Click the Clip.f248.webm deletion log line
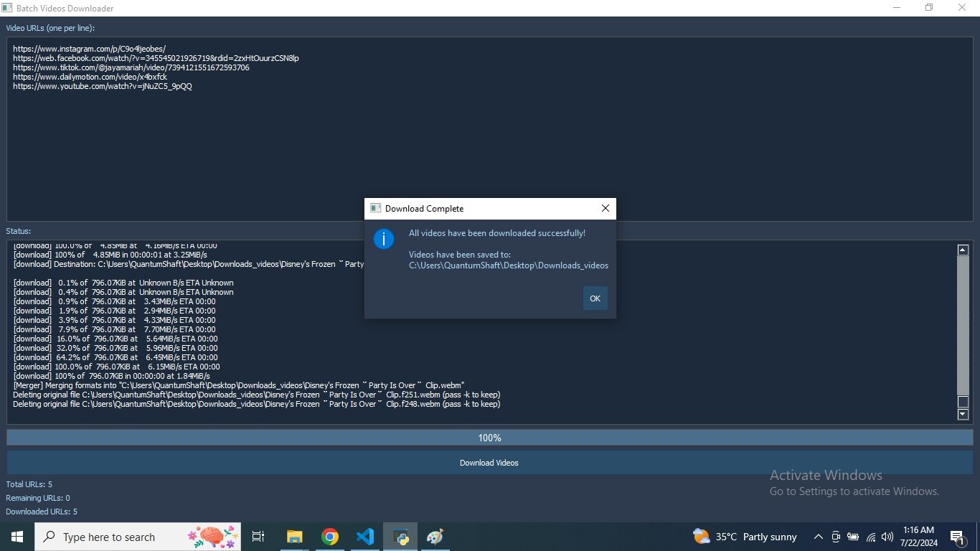Image resolution: width=980 pixels, height=551 pixels. tap(256, 404)
